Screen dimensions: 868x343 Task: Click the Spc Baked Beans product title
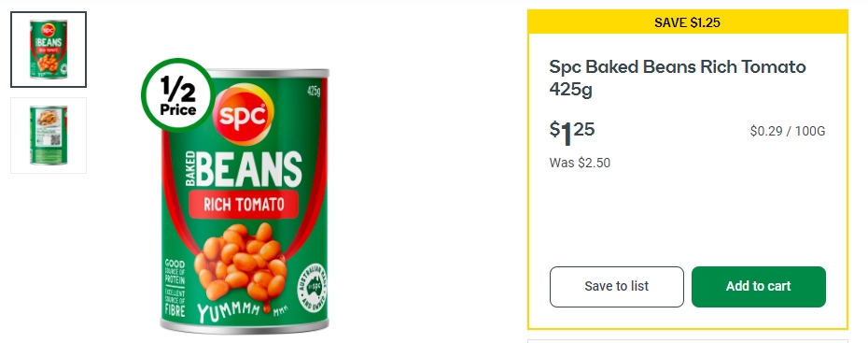677,78
